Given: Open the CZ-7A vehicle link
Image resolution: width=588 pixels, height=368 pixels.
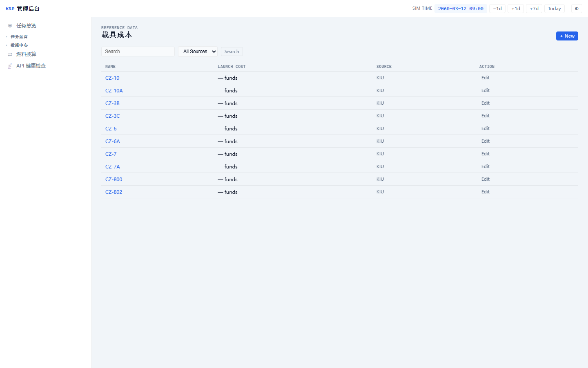Looking at the screenshot, I should 113,167.
